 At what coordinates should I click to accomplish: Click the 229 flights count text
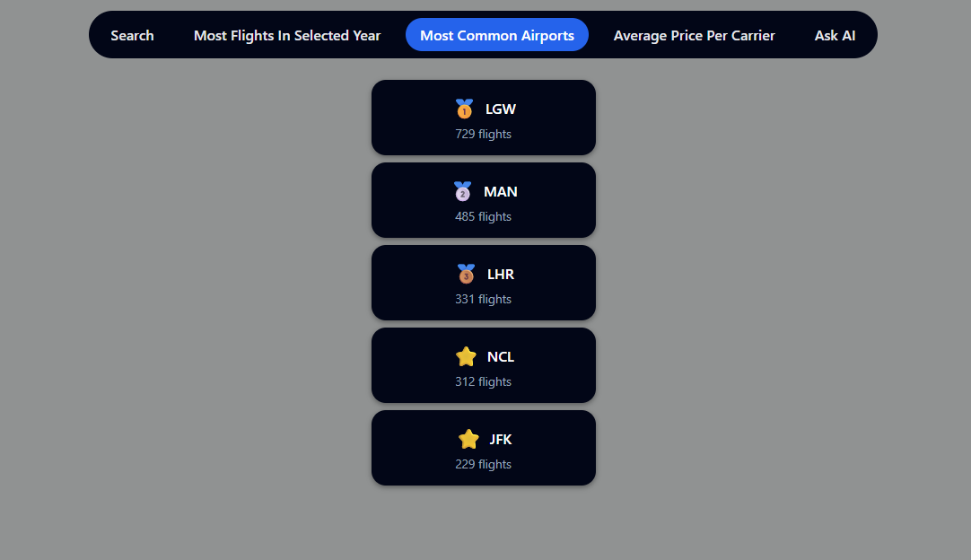tap(483, 465)
